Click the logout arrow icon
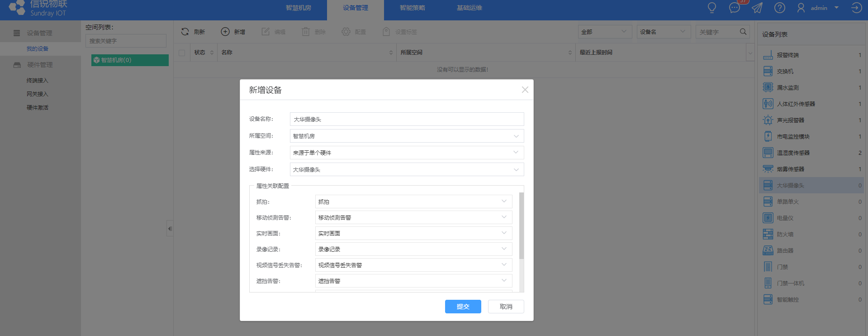Image resolution: width=868 pixels, height=336 pixels. coord(857,8)
